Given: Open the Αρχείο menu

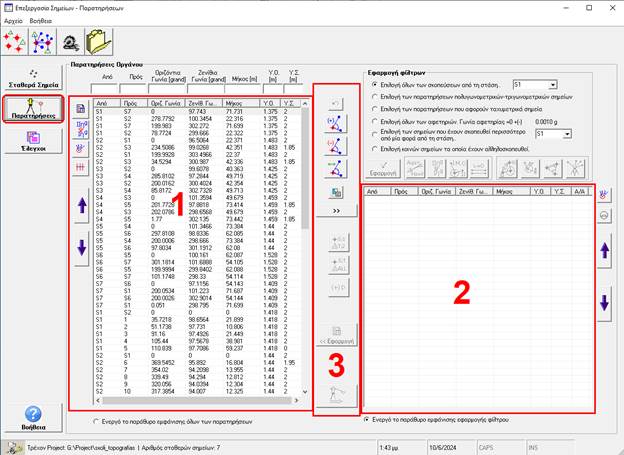Looking at the screenshot, I should pos(14,19).
